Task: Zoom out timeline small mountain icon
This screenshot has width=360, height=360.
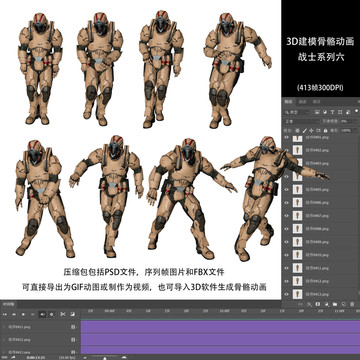Action: pyautogui.click(x=85, y=358)
